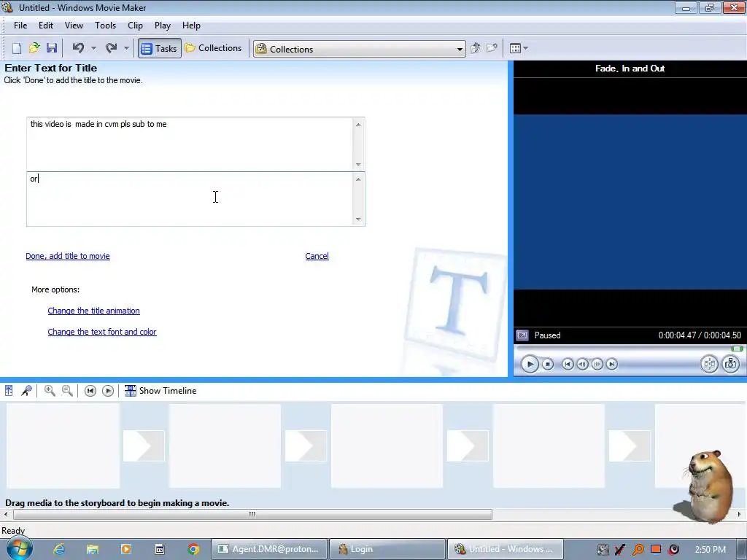747x560 pixels.
Task: Click lower text box scroll down arrow
Action: 358,219
